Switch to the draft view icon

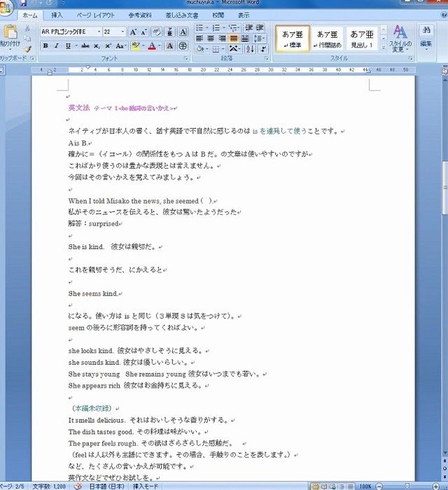(351, 486)
